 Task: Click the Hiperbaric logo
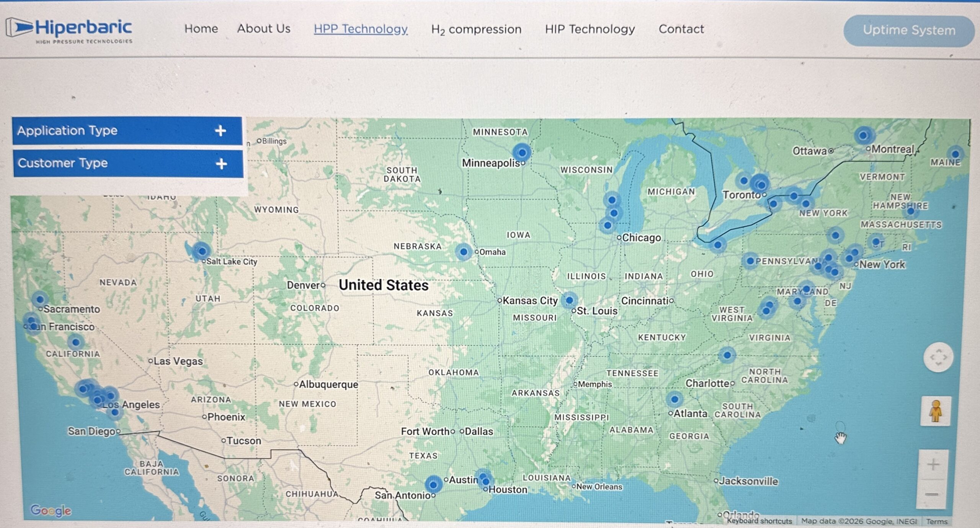tap(69, 31)
